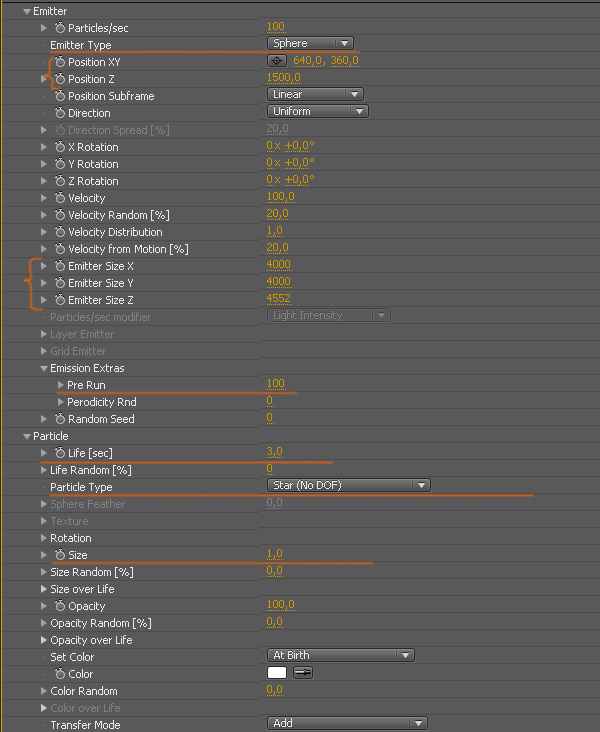Toggle stopwatch for Random Seed
This screenshot has width=600, height=732.
(60, 419)
